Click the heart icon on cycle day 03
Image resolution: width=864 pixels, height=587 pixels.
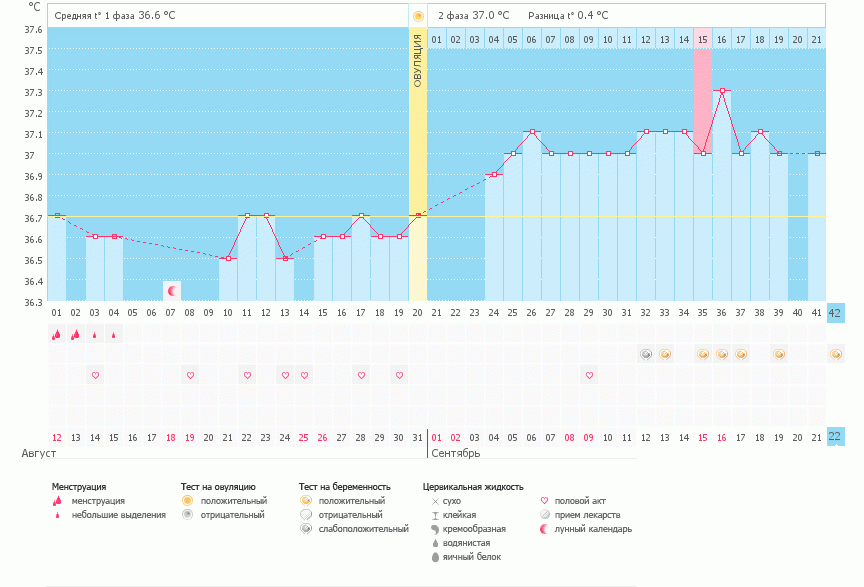tap(95, 375)
